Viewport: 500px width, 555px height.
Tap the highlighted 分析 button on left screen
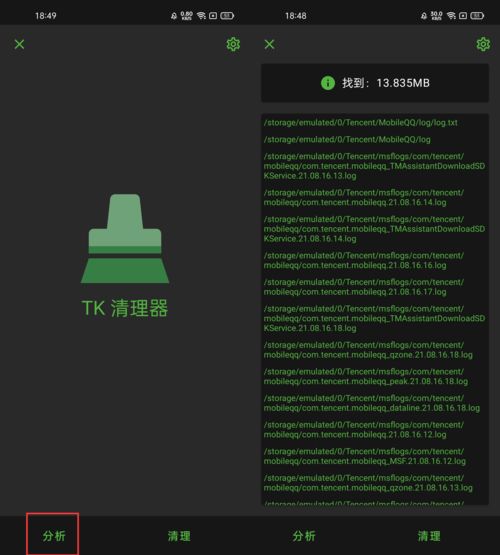click(53, 535)
